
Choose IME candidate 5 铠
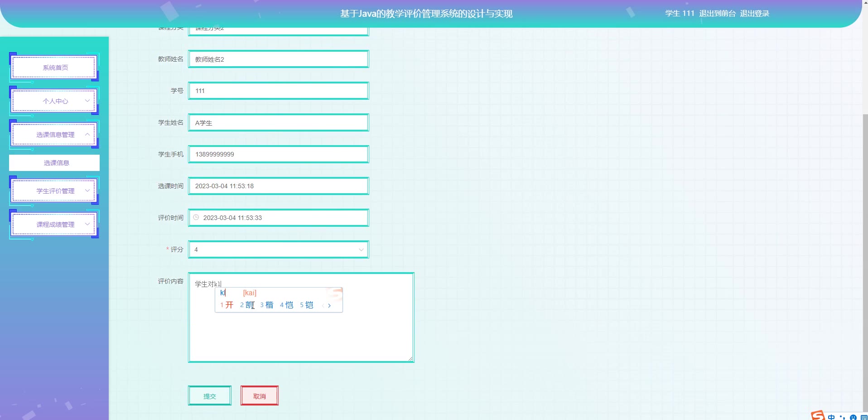[307, 305]
